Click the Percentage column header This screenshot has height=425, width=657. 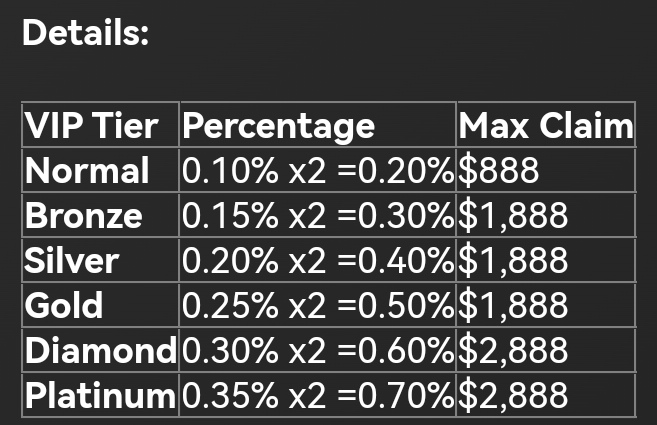click(x=279, y=126)
